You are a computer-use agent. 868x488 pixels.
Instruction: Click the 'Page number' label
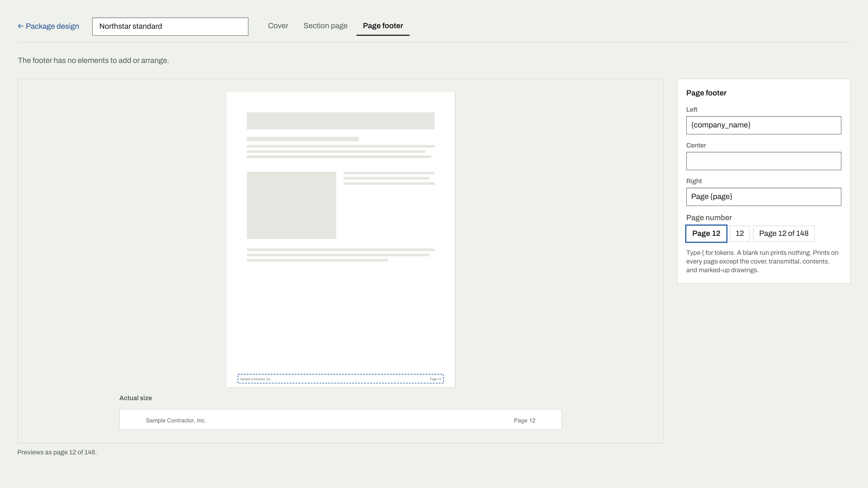click(x=709, y=217)
